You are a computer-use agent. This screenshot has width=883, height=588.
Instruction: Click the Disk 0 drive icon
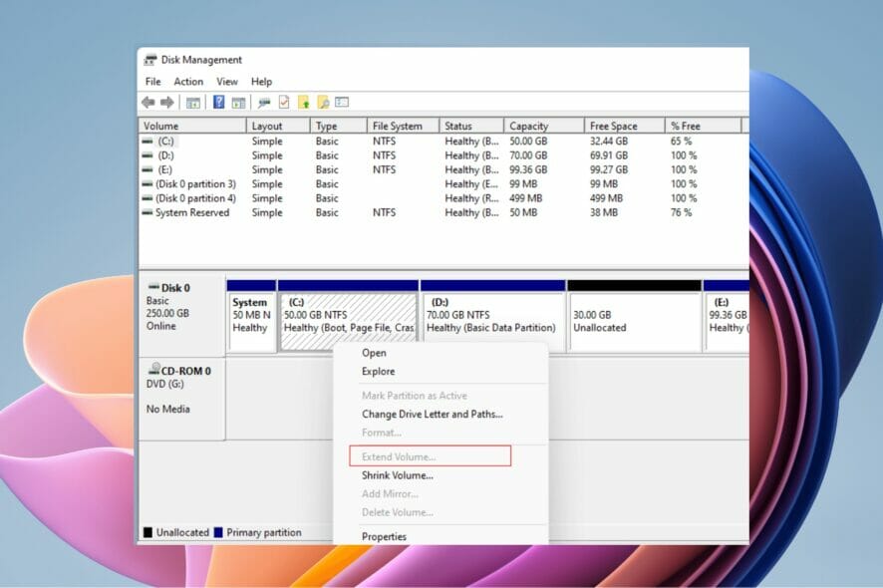[152, 288]
